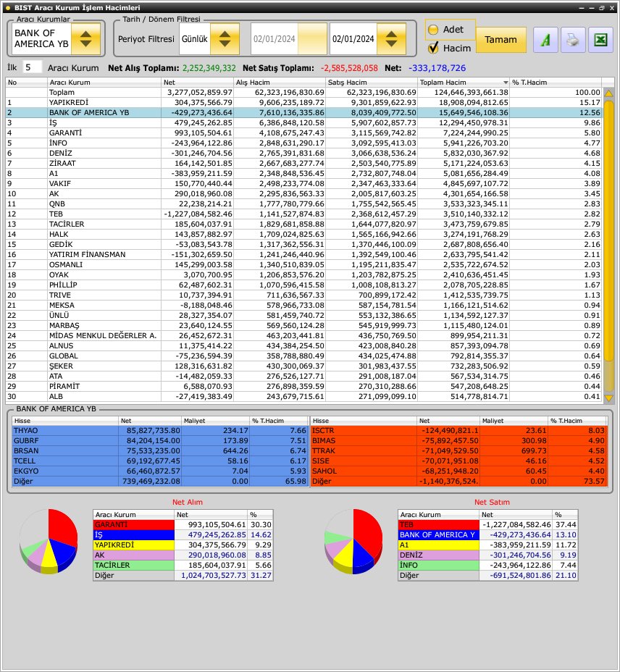Click the Tamam button
The width and height of the screenshot is (620, 672).
[500, 40]
